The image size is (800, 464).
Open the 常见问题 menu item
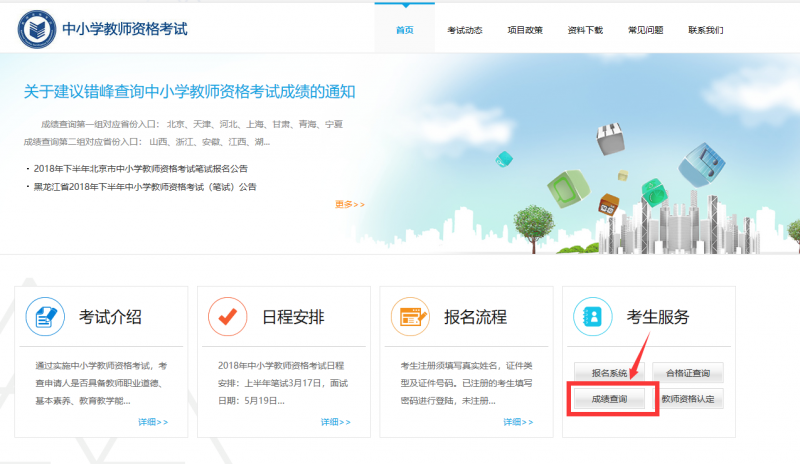tap(645, 30)
